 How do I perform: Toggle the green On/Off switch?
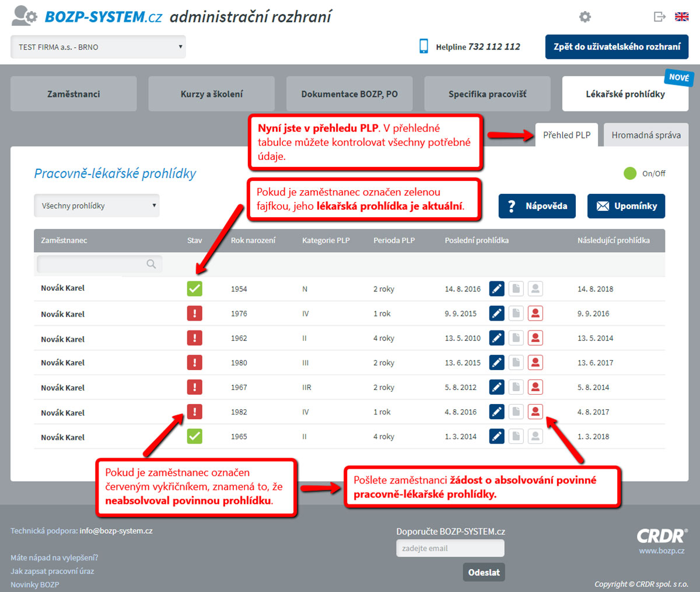[x=630, y=173]
